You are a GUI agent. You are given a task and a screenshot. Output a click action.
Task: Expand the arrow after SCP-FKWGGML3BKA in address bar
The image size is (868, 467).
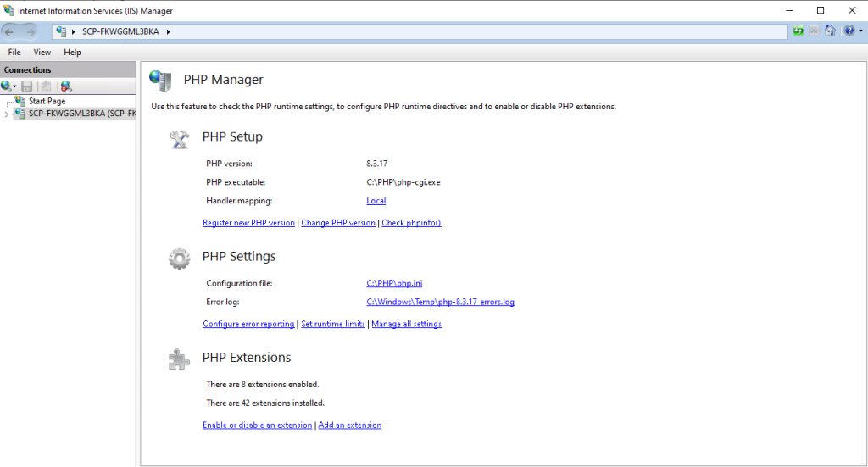click(x=169, y=32)
